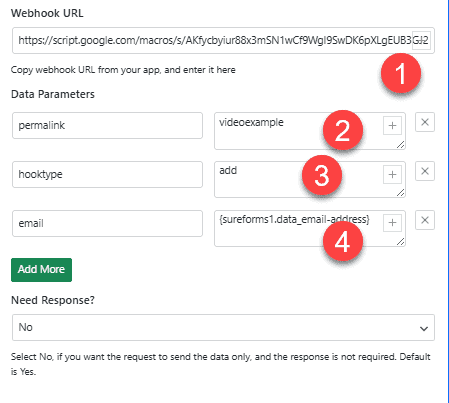Click plus icon in hooktype value field
This screenshot has height=403, width=449.
392,174
